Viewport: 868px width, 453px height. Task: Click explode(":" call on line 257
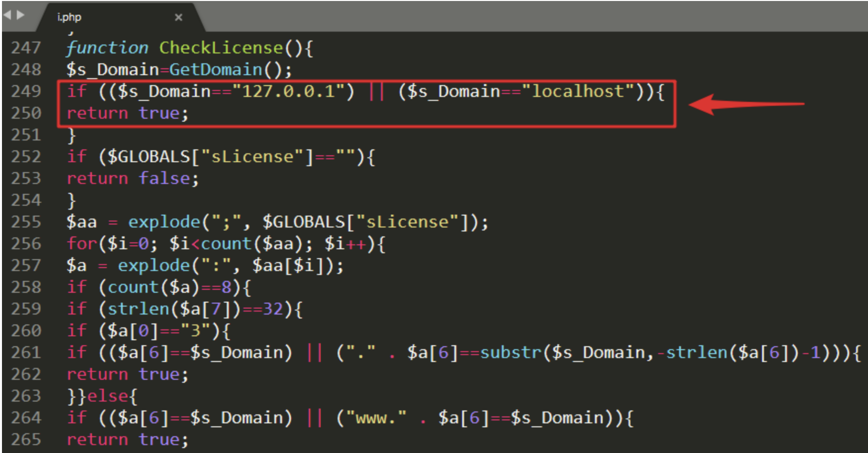point(174,266)
